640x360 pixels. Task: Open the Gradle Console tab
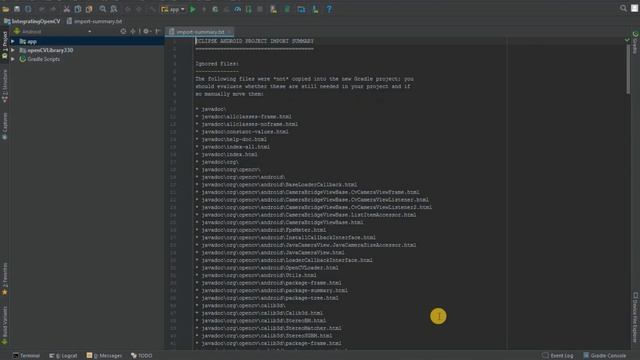click(604, 356)
